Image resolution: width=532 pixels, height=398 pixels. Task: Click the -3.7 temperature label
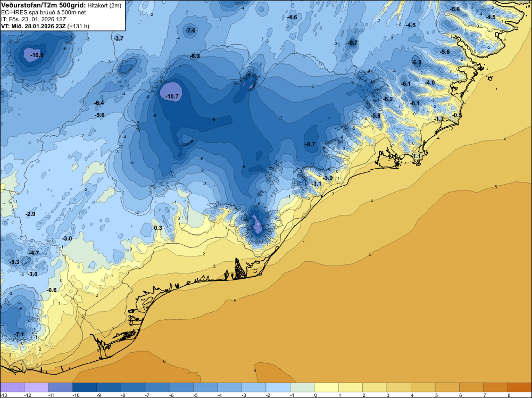(119, 39)
